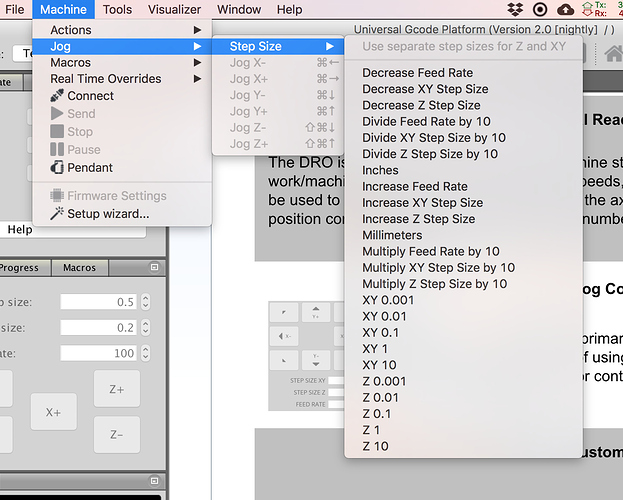Viewport: 623px width, 500px height.
Task: Maximize the bottom console panel icon
Action: pos(155,481)
